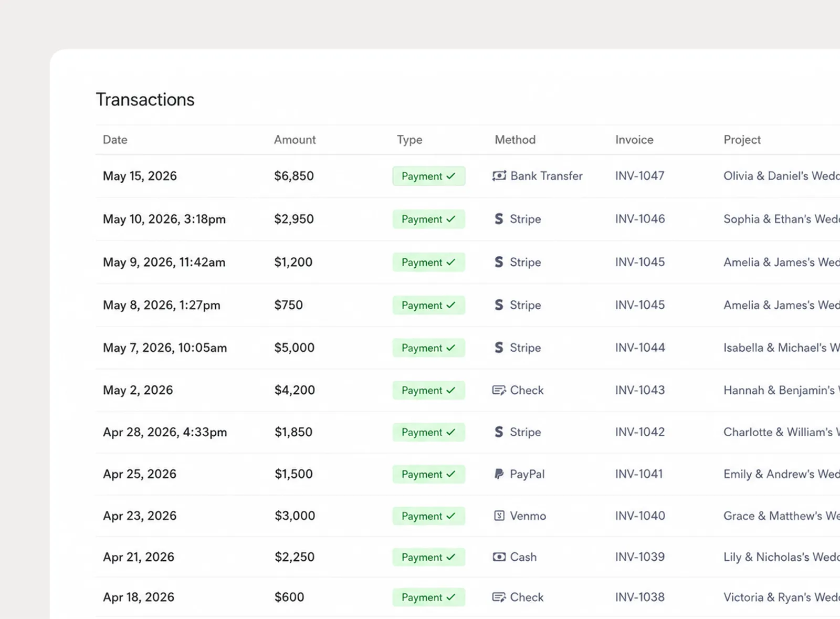Sort by the Type column header
The width and height of the screenshot is (840, 619).
409,140
